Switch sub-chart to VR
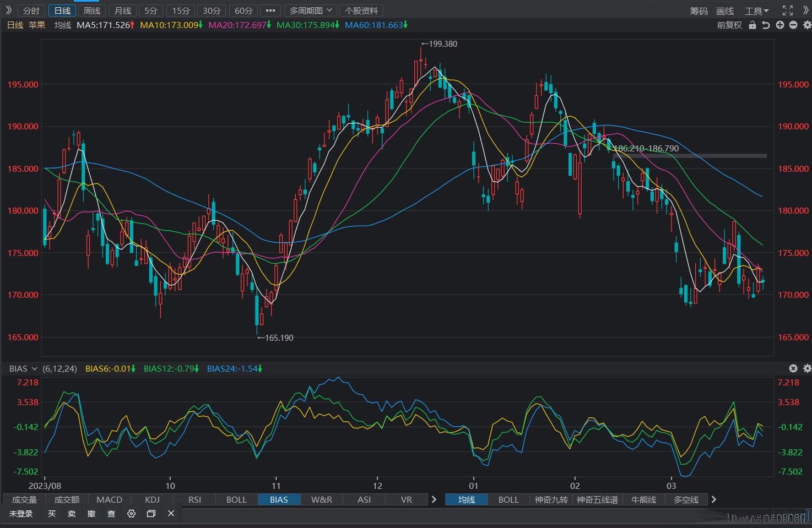The width and height of the screenshot is (812, 528). [x=407, y=499]
